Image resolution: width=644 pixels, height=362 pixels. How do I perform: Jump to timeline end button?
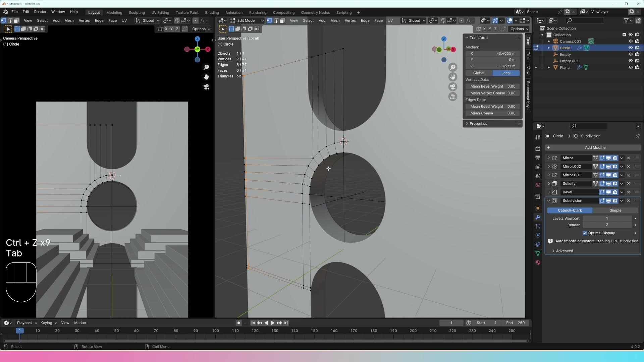point(286,323)
